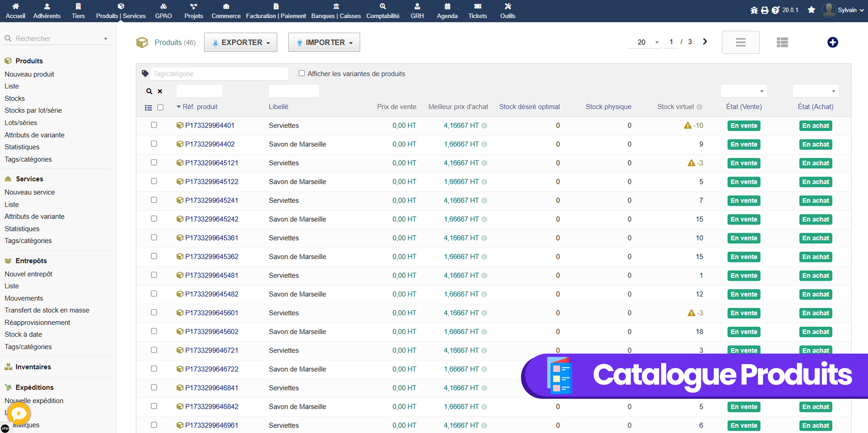Click the Libellé filter input
The width and height of the screenshot is (868, 433).
(294, 91)
